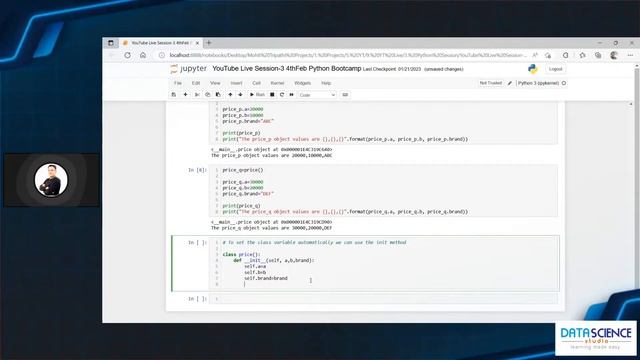Click the Not Trusted notebook button

(491, 83)
